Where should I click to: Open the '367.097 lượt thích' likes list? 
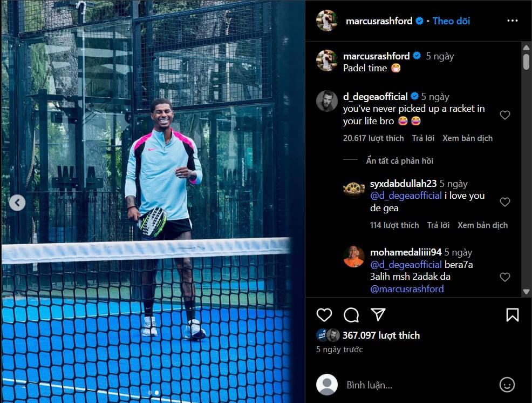pos(381,335)
